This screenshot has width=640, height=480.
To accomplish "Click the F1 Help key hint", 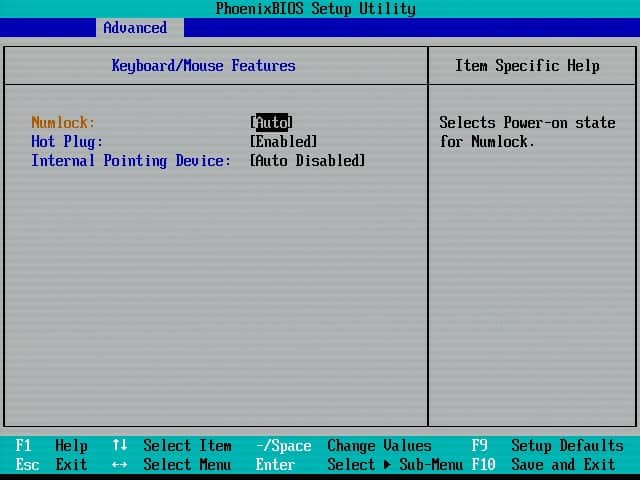I will click(51, 445).
